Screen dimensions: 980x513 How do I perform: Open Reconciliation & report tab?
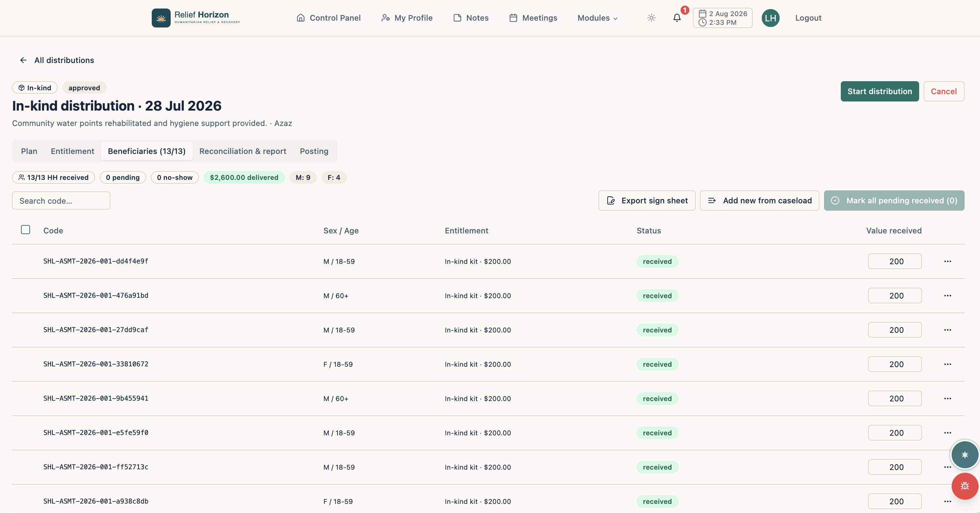[x=243, y=151]
